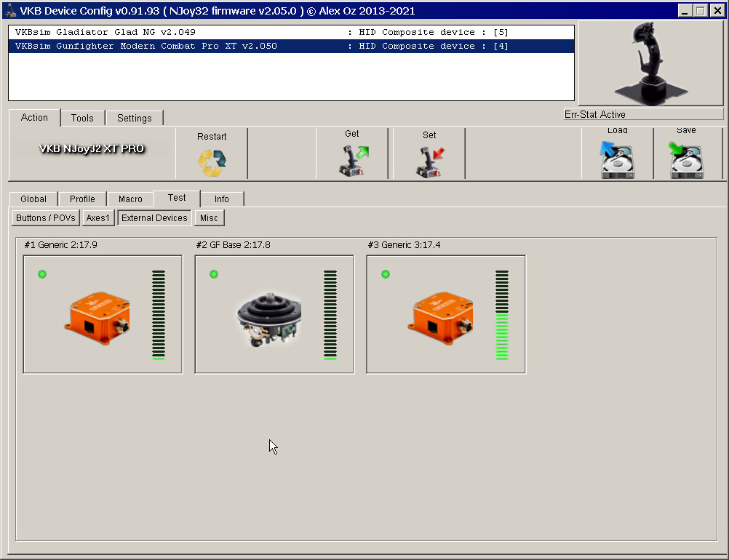Click the level bar meter of #2 GF Base

coord(330,315)
